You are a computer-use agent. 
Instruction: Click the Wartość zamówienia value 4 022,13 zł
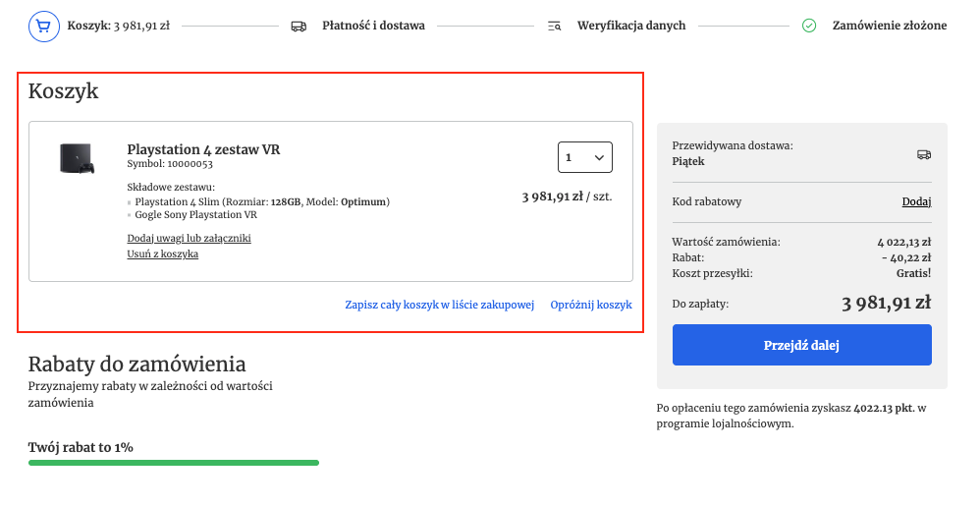903,242
